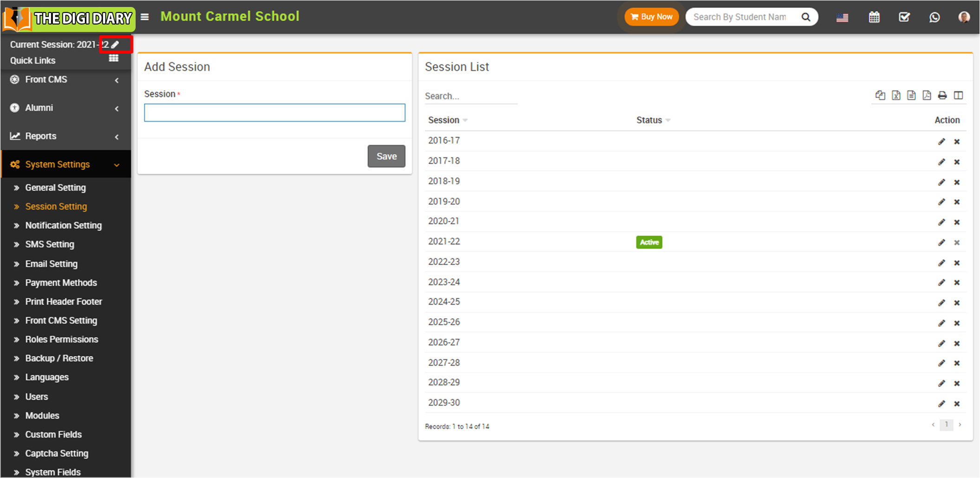Copy the session list to clipboard
Image resolution: width=980 pixels, height=478 pixels.
click(880, 96)
